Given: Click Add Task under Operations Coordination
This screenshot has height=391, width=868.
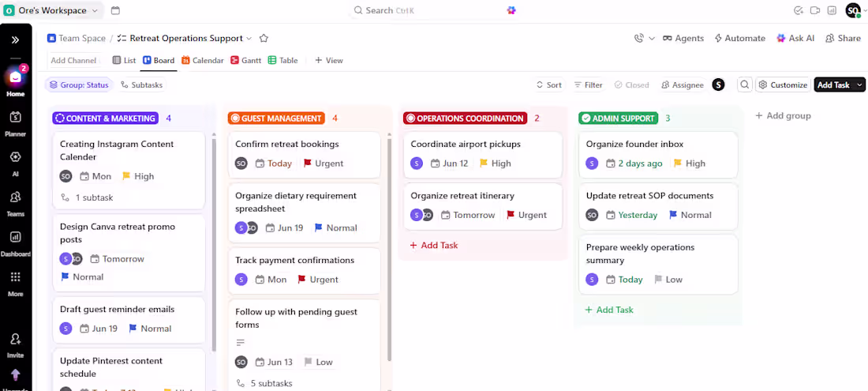Looking at the screenshot, I should coord(433,246).
